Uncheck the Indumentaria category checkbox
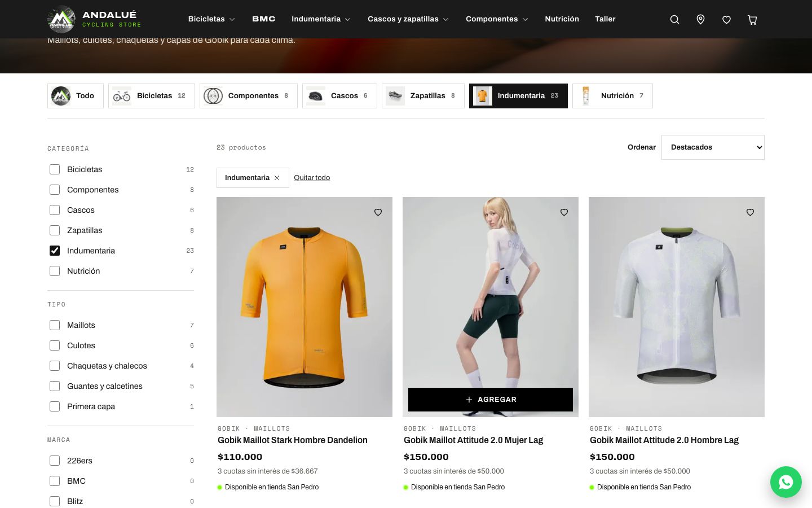 [55, 251]
